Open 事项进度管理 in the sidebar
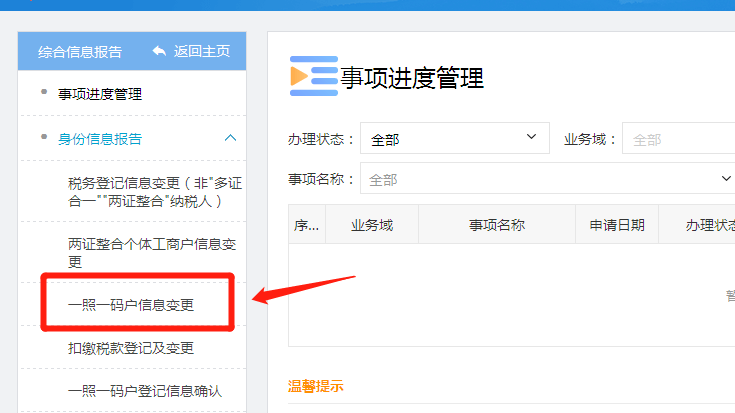Screen dimensions: 735x413 pos(99,95)
